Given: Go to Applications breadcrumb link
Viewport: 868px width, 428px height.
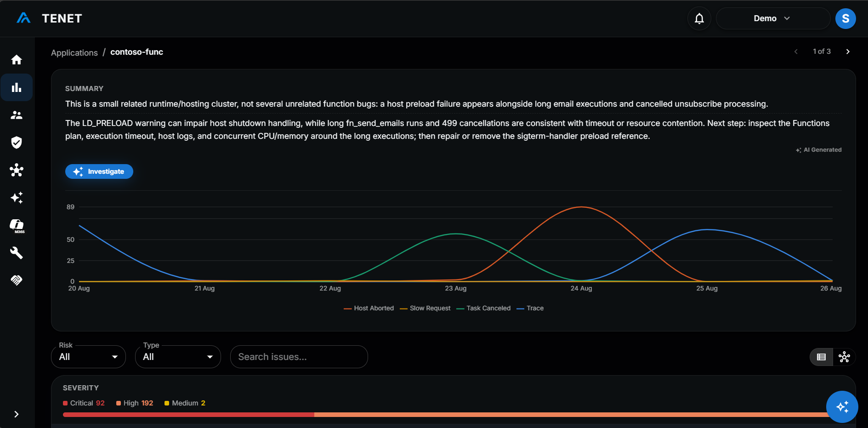Looking at the screenshot, I should coord(74,52).
